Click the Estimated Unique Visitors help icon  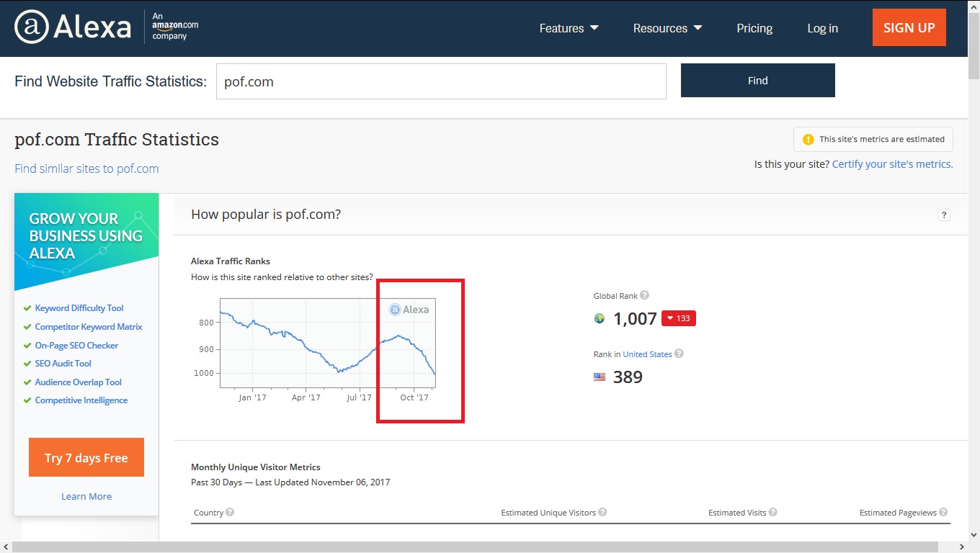tap(602, 512)
